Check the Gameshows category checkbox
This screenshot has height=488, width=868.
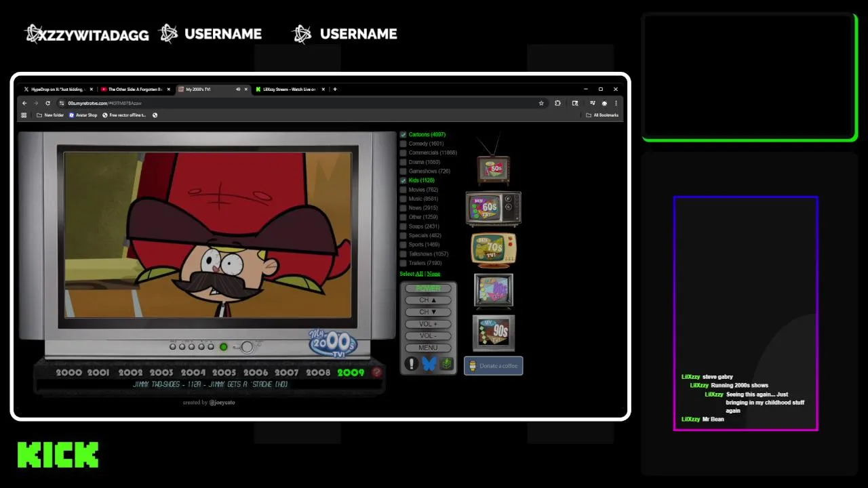point(403,171)
